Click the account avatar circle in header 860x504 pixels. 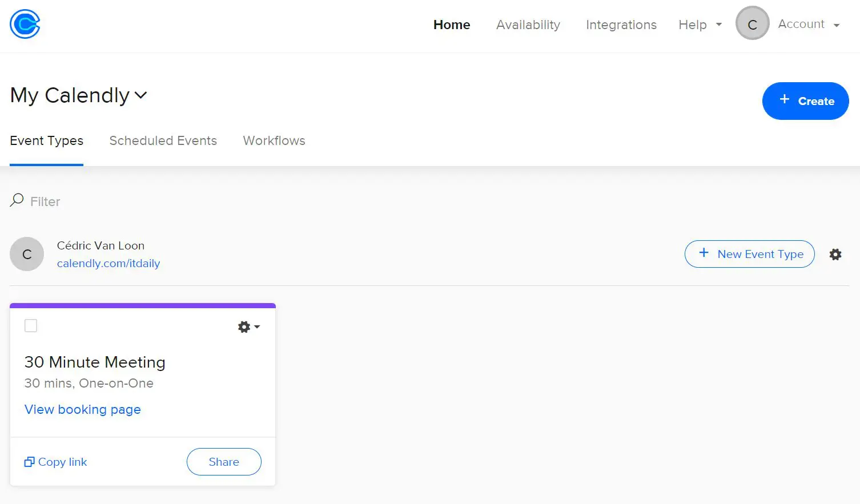coord(753,23)
